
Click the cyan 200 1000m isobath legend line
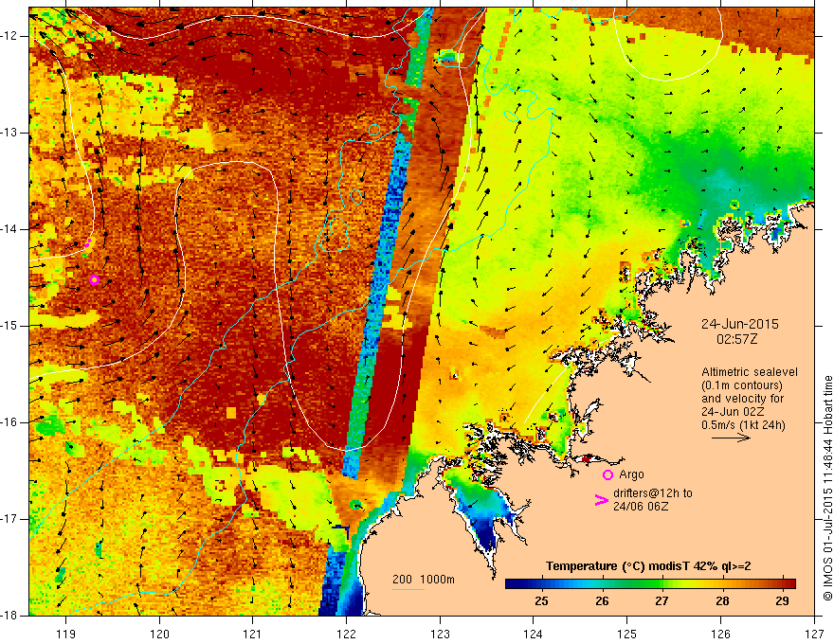coord(408,589)
